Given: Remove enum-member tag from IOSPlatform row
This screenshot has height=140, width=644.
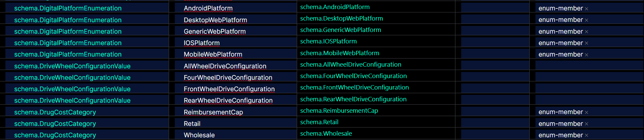Looking at the screenshot, I should point(587,43).
